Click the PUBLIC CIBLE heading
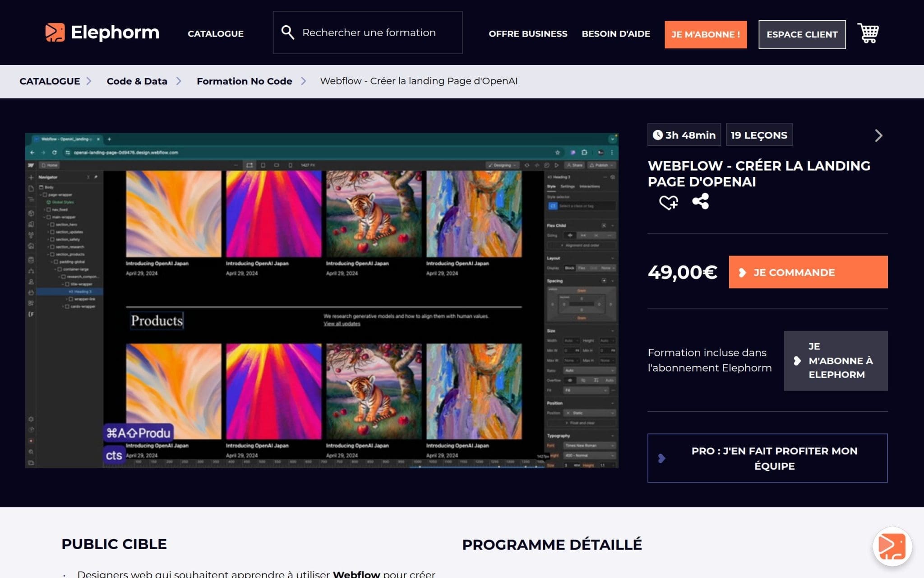 coord(114,544)
